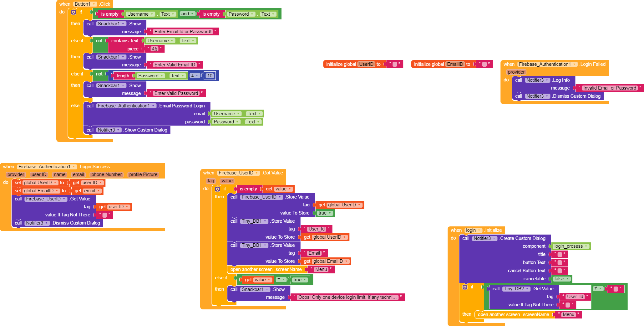Edit empty string for dialog title
644x326 pixels.
[560, 255]
